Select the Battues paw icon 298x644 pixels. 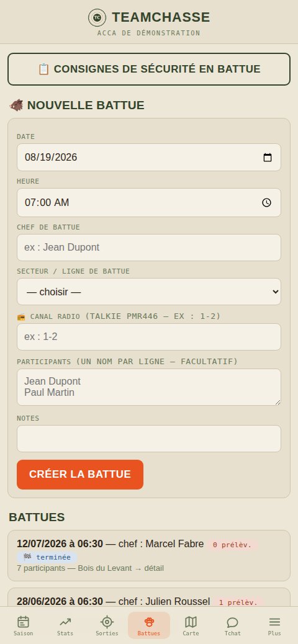149,622
